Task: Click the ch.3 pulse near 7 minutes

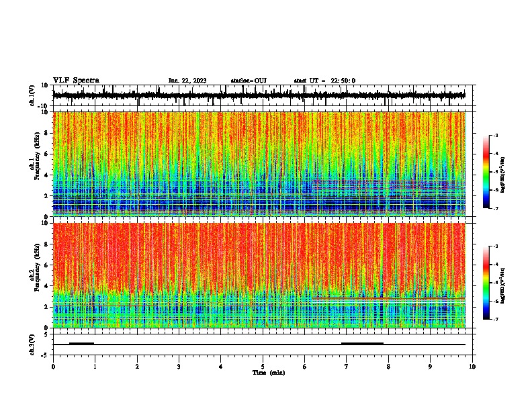Action: click(362, 344)
